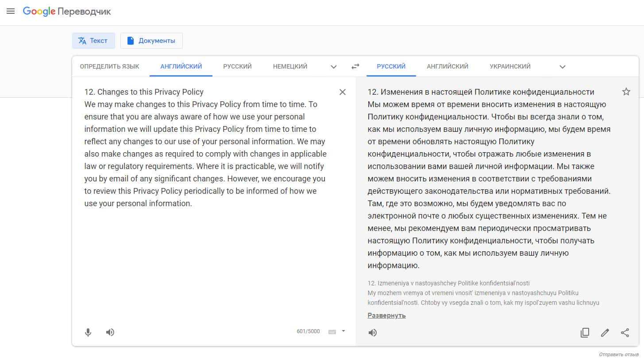The width and height of the screenshot is (644, 361).
Task: Activate microphone voice input
Action: point(88,332)
